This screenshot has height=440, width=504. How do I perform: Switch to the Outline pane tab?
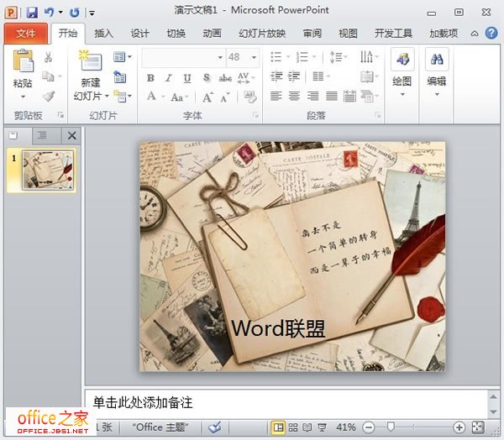coord(42,136)
